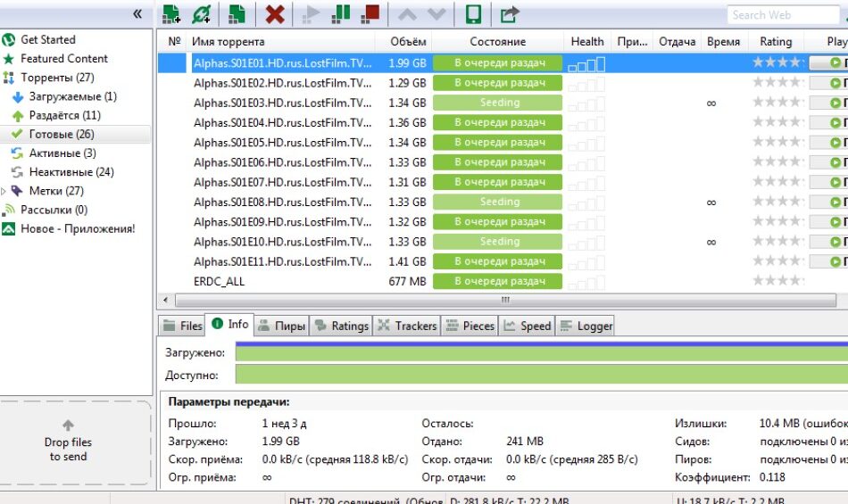Select torrent Alphas.S01E11.HD.rus.LostFilm.TV

(282, 261)
